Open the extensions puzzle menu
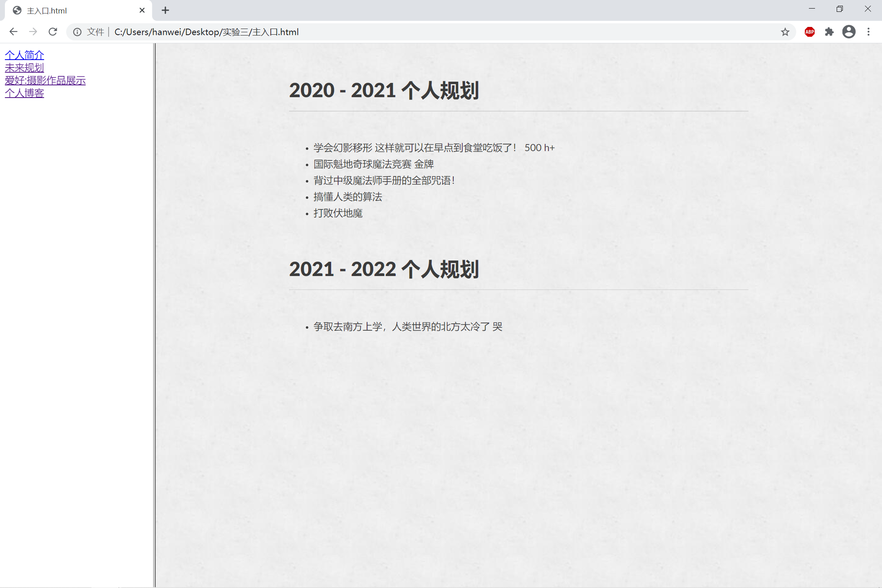882x588 pixels. [829, 32]
